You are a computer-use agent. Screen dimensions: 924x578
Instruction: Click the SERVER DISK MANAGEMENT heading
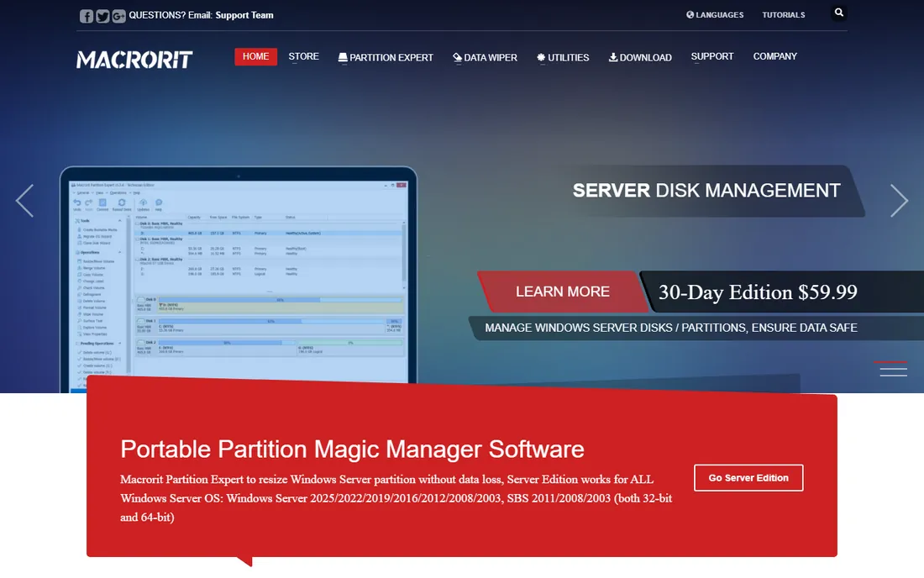706,191
